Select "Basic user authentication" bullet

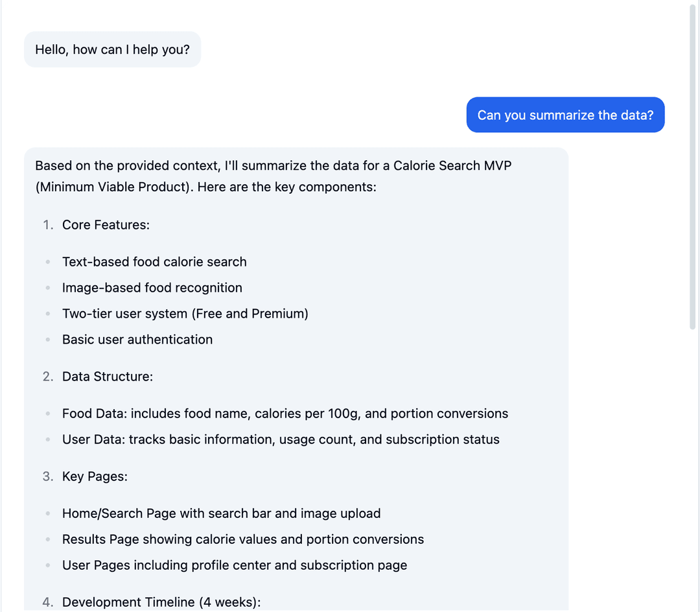pyautogui.click(x=137, y=340)
